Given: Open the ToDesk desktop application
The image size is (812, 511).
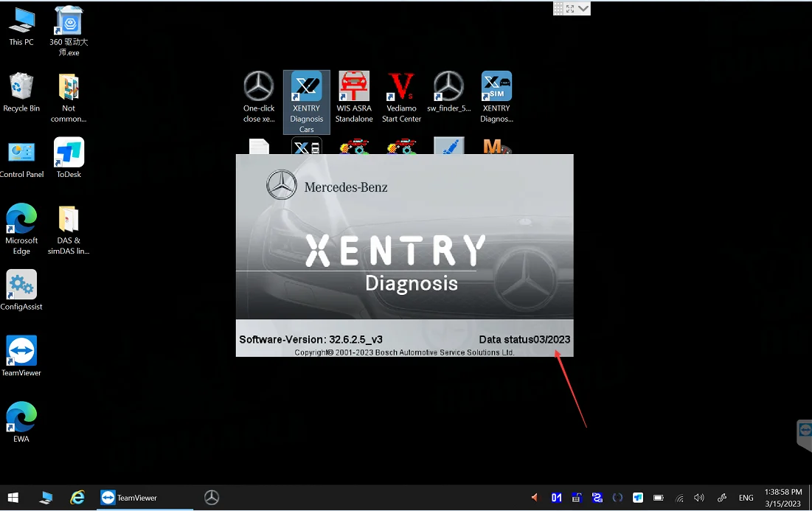Looking at the screenshot, I should 69,154.
